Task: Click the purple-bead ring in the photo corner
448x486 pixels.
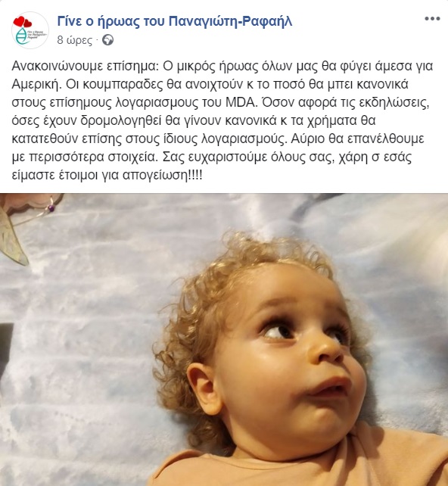Action: click(51, 207)
